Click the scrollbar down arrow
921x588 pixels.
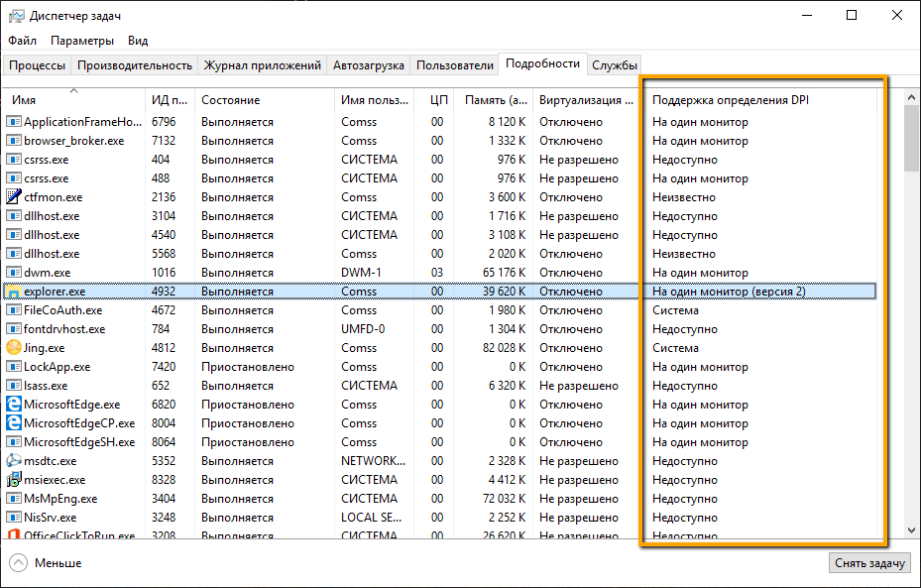pos(911,530)
